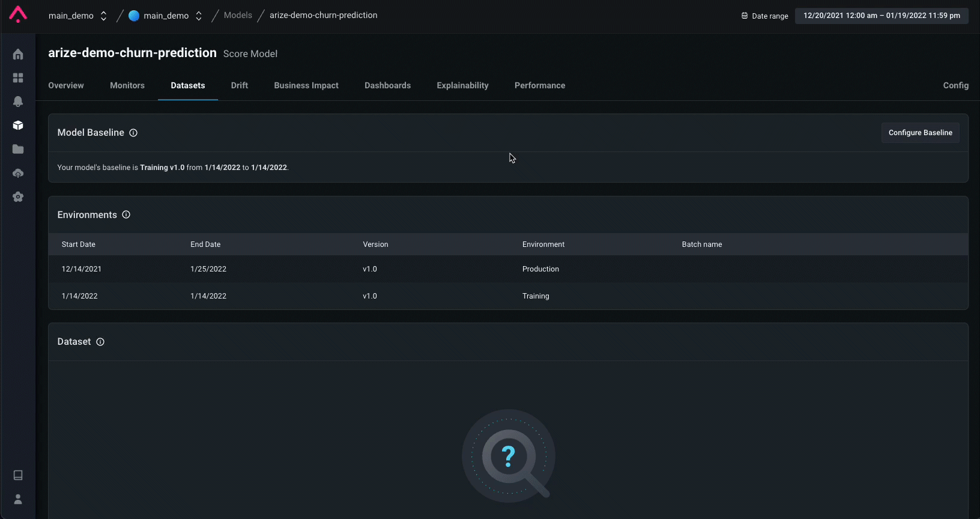Open the cloud upload icon in sidebar
Image resolution: width=980 pixels, height=519 pixels.
pos(18,173)
